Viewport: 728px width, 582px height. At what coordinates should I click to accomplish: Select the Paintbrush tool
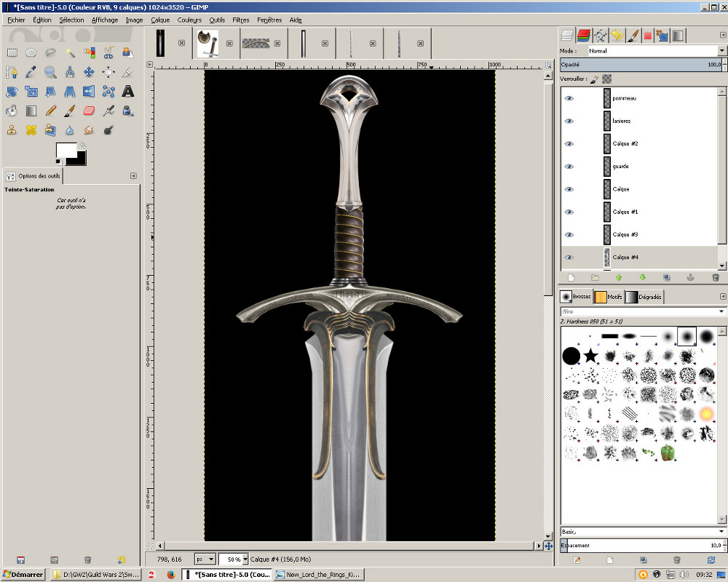pos(70,111)
